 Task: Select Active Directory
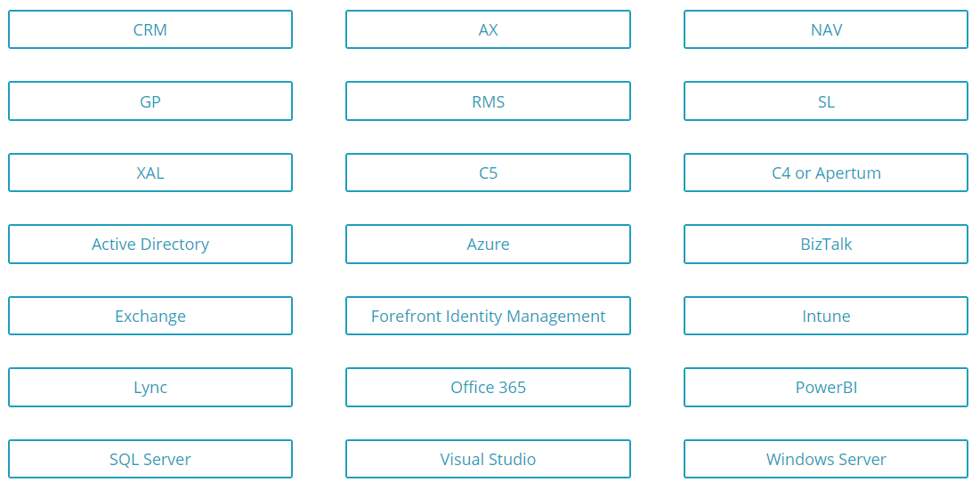[150, 244]
